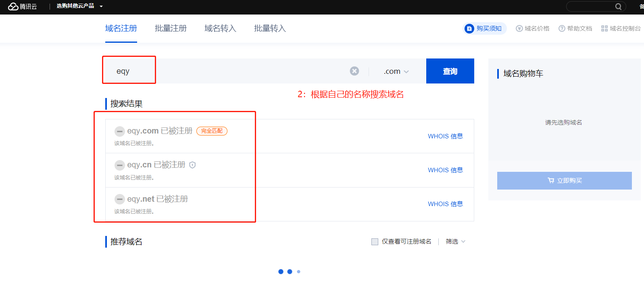Open 帮助文档 help documents
The image size is (644, 292).
click(x=575, y=29)
